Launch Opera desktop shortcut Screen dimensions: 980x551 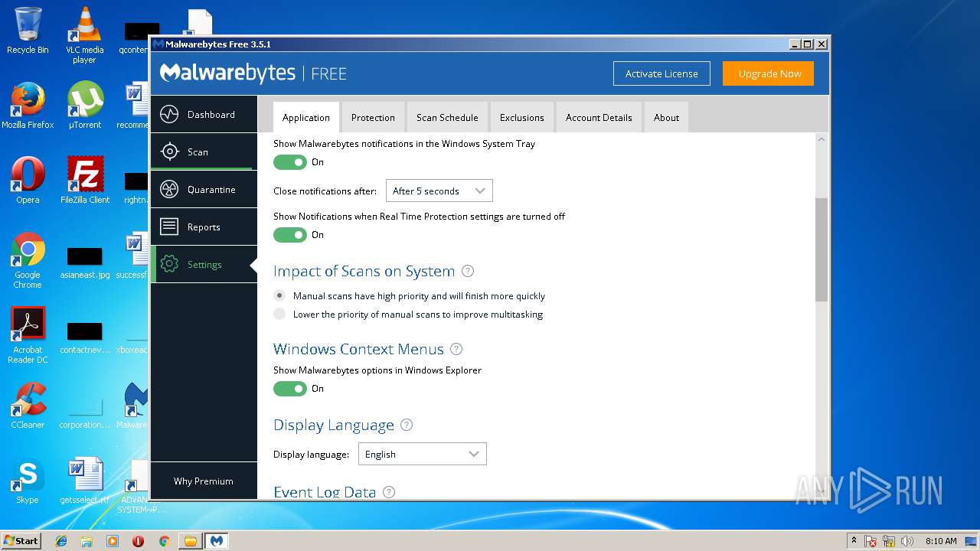pos(28,181)
